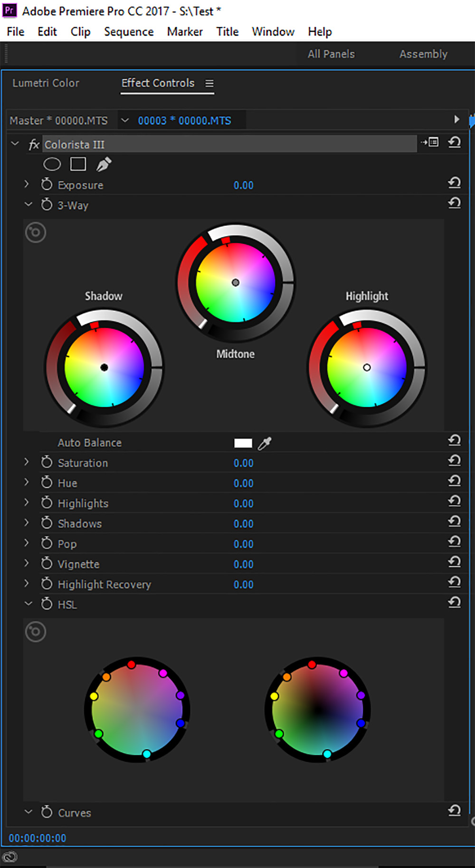Viewport: 475px width, 868px height.
Task: Click the Shadow color wheel center point
Action: pyautogui.click(x=104, y=367)
